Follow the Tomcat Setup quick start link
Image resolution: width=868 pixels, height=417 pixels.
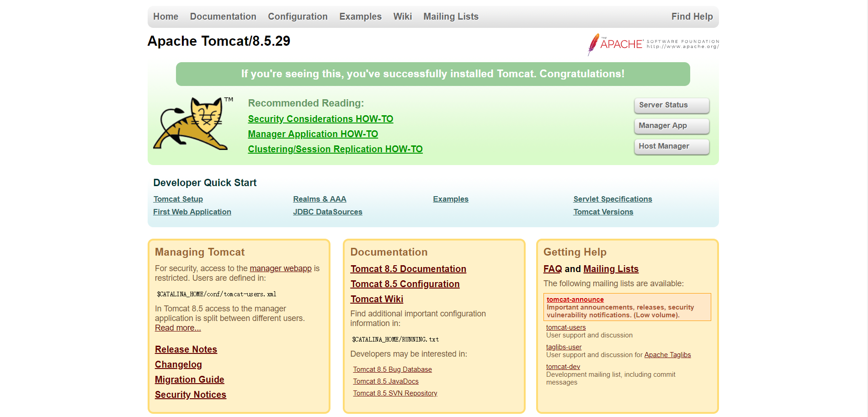pyautogui.click(x=178, y=199)
